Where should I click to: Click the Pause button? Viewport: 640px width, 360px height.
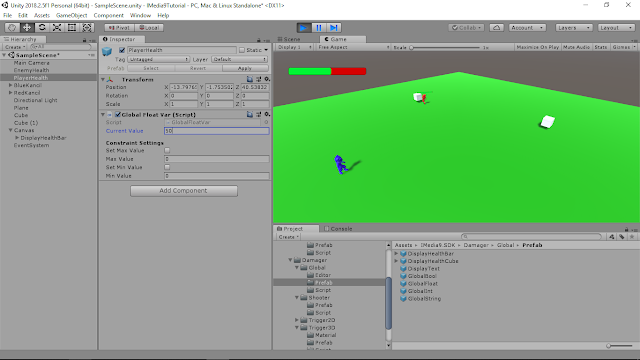tap(319, 28)
